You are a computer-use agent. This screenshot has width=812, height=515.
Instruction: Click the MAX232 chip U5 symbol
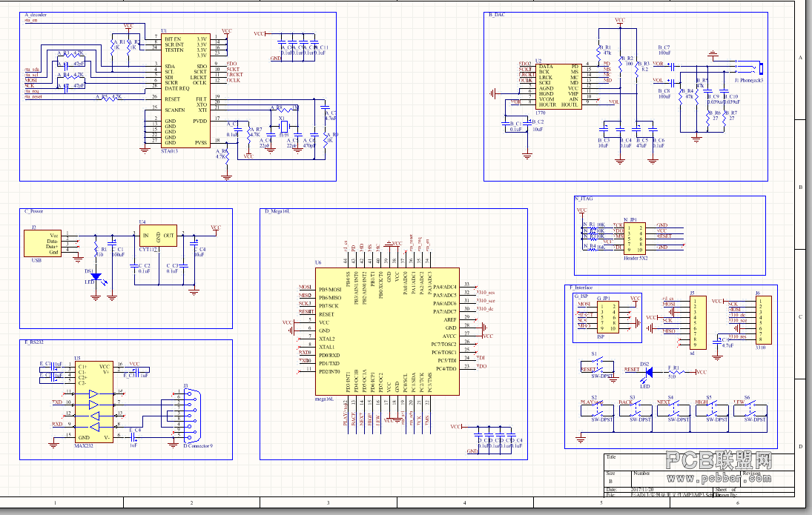pyautogui.click(x=94, y=401)
